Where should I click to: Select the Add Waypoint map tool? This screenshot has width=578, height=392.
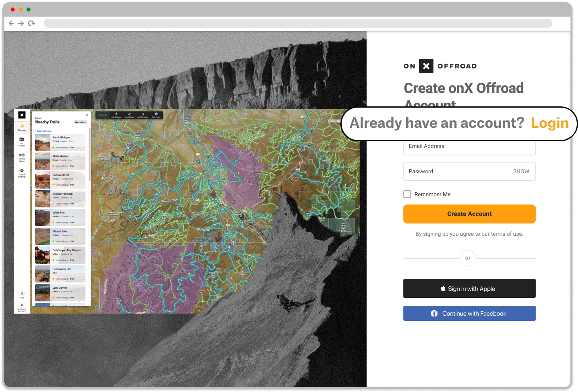[143, 115]
